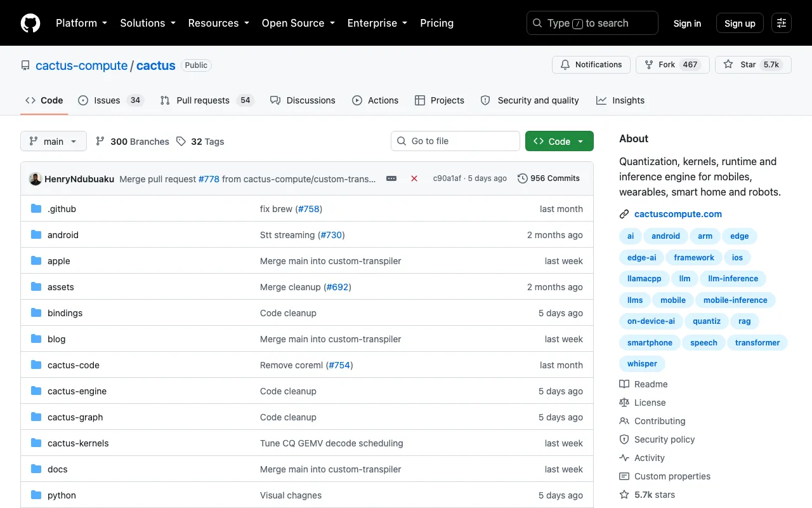Viewport: 812px width, 508px height.
Task: Open the docs folder
Action: (57, 469)
